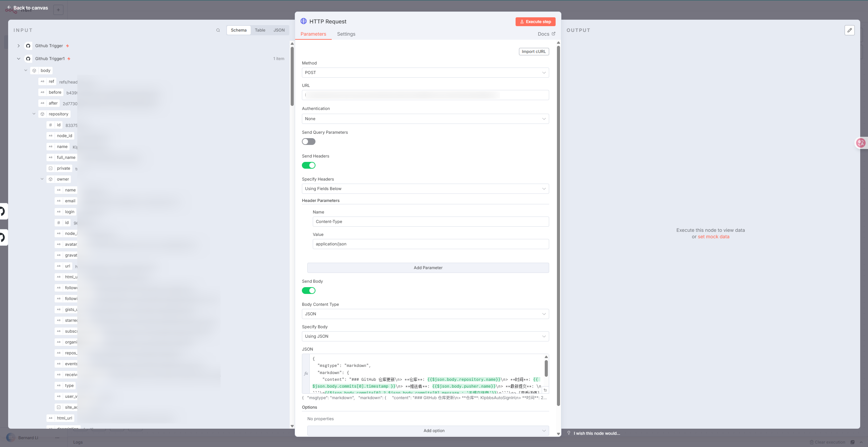Click the Back to canvas arrow
Viewport: 868px width, 447px height.
click(x=9, y=7)
